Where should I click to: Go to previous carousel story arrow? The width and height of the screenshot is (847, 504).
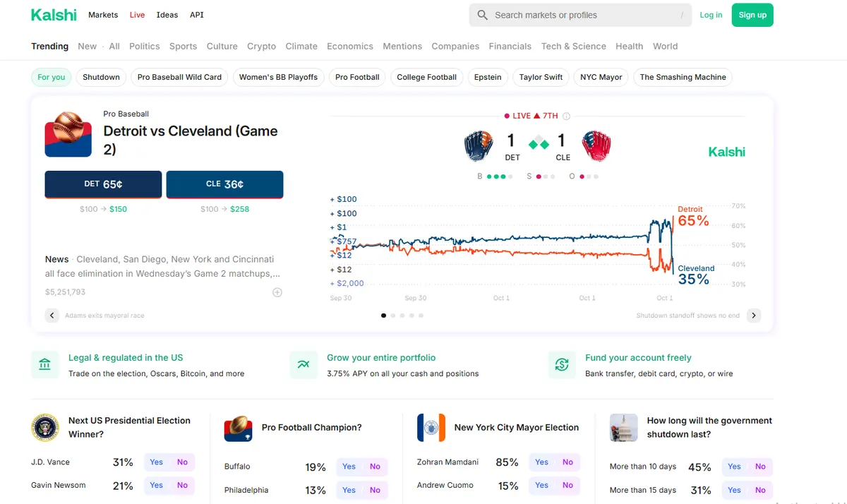pos(52,316)
